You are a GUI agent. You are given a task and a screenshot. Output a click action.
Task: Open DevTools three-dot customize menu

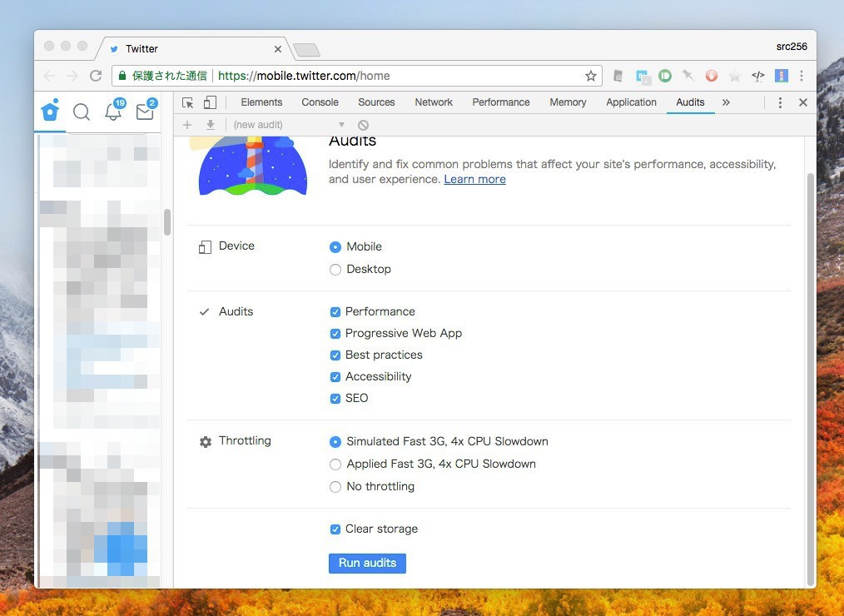pos(780,102)
